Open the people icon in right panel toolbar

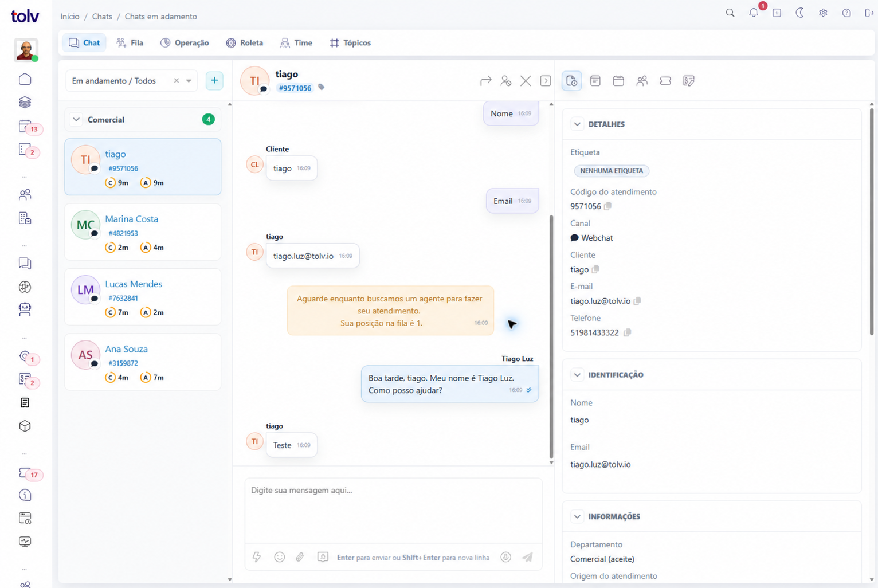click(642, 81)
